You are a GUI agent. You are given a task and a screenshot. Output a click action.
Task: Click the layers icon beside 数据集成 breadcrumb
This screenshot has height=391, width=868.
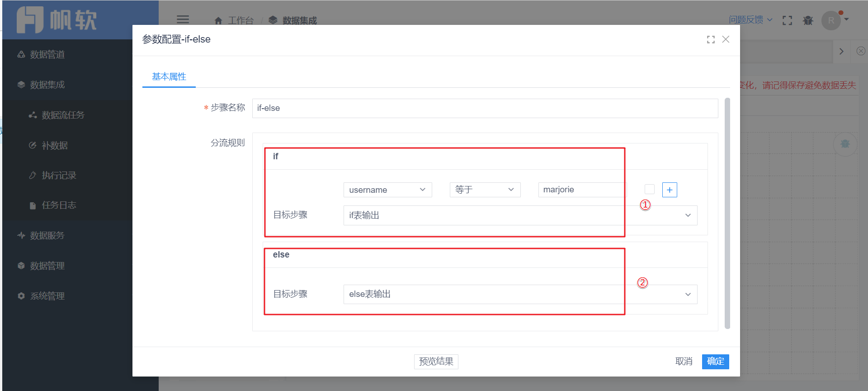point(273,20)
